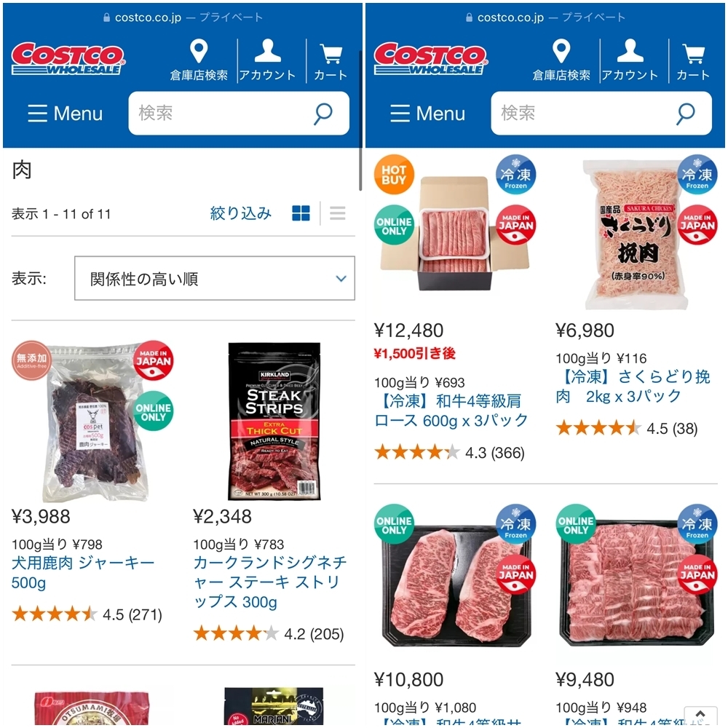This screenshot has width=728, height=728.
Task: Open the Menu hamburger in right screen
Action: (x=427, y=114)
